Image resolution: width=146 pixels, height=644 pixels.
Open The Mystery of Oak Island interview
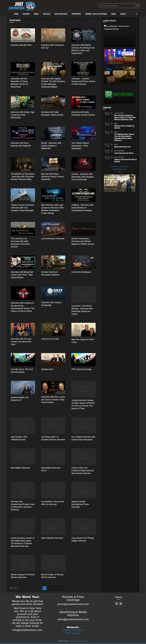click(23, 176)
